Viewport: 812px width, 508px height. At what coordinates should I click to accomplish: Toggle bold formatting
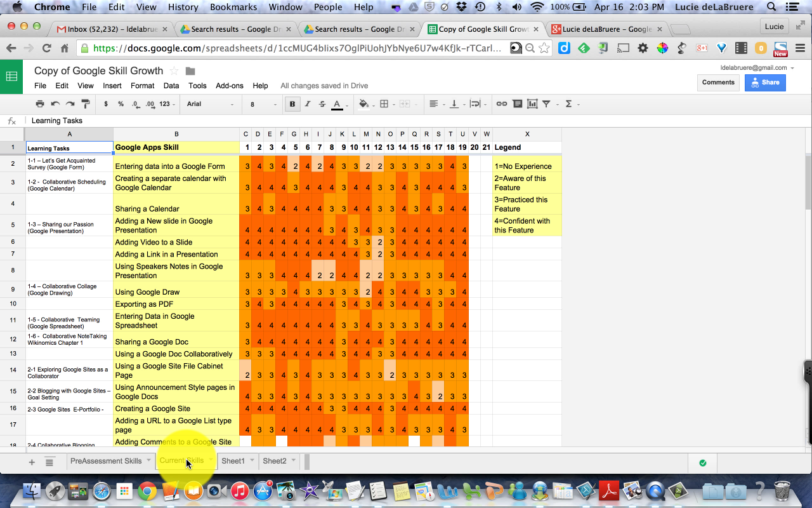pos(292,104)
